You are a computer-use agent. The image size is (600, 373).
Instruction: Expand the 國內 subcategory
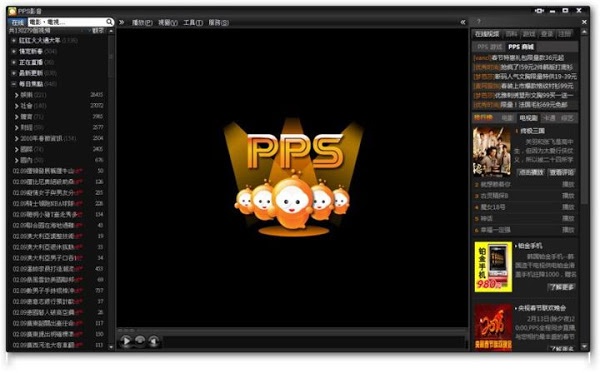(17, 160)
